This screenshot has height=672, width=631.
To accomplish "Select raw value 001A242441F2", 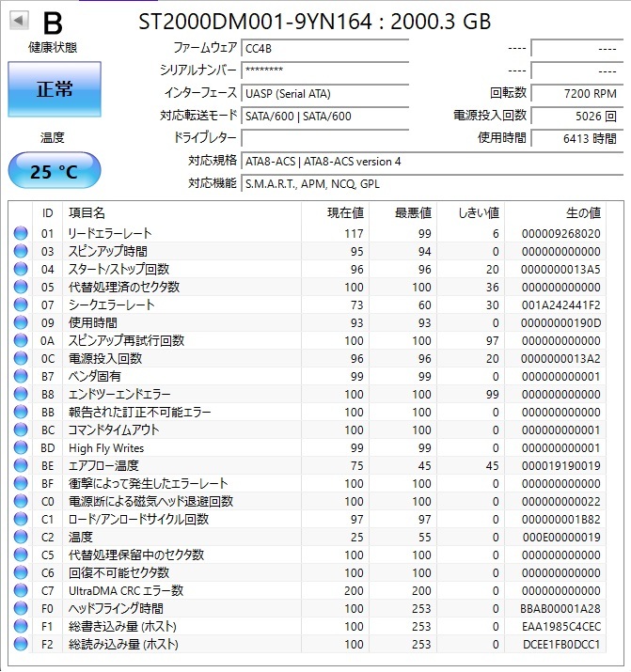I will [560, 305].
